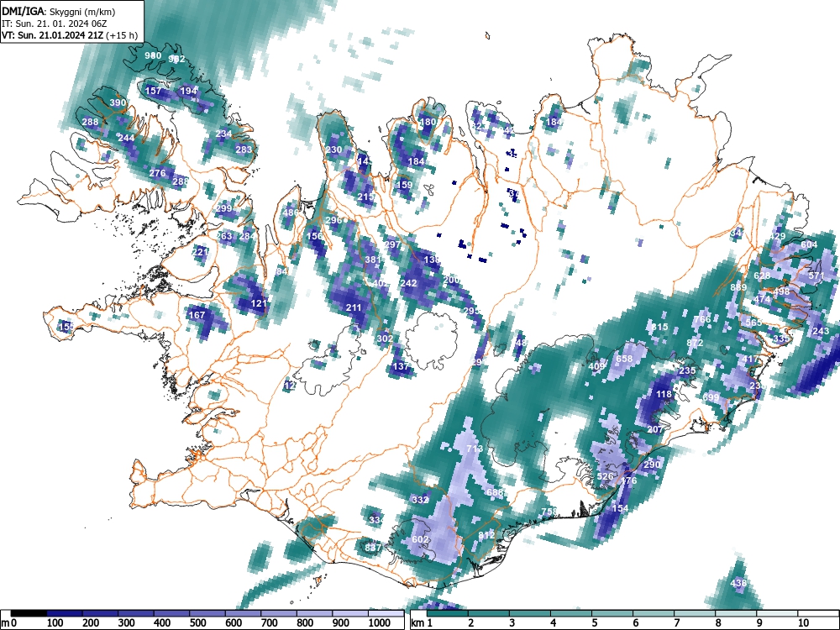Click the map value 604
Screen dimensions: 840x630
pos(809,244)
